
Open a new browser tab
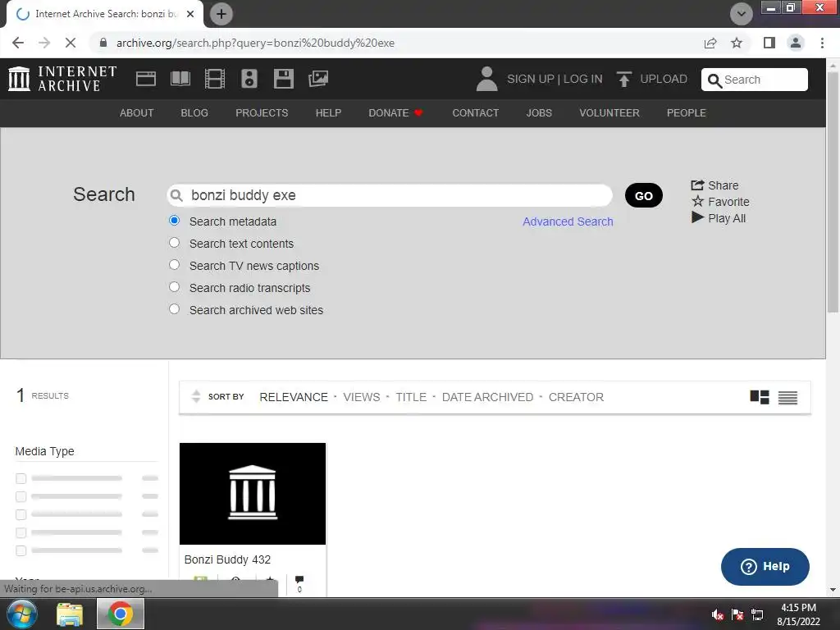(x=221, y=14)
